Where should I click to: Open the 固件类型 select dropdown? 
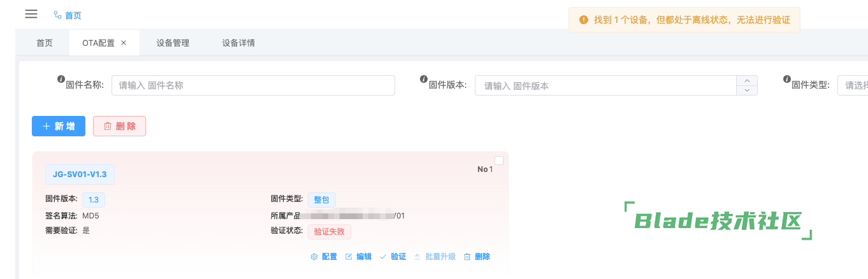tap(853, 85)
